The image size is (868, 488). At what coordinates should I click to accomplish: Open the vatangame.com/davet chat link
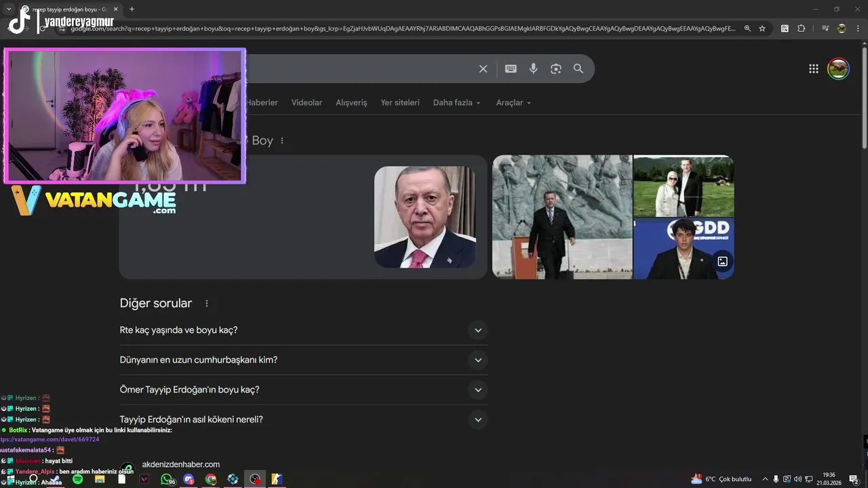click(x=50, y=439)
